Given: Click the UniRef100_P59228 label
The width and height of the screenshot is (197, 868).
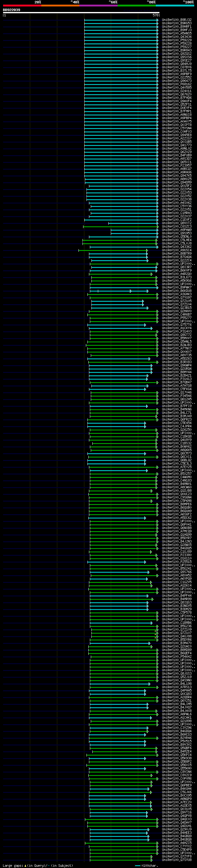Looking at the screenshot, I should coord(177,43).
